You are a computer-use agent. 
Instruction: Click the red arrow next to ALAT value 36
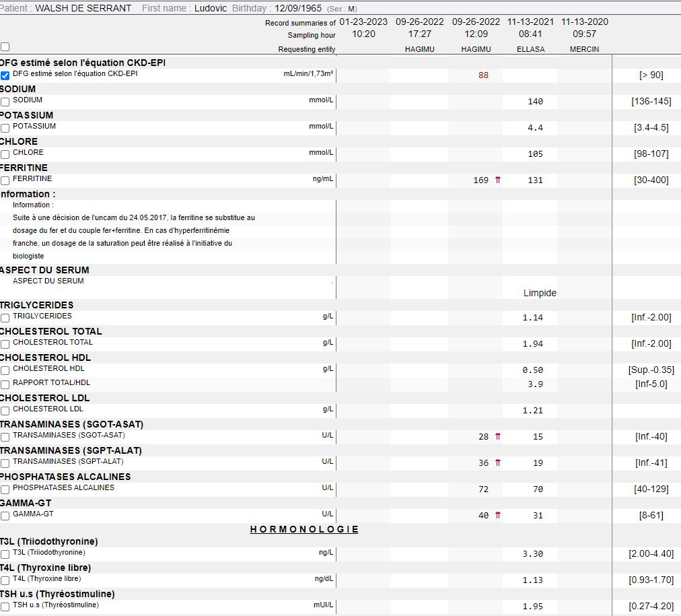(x=498, y=463)
